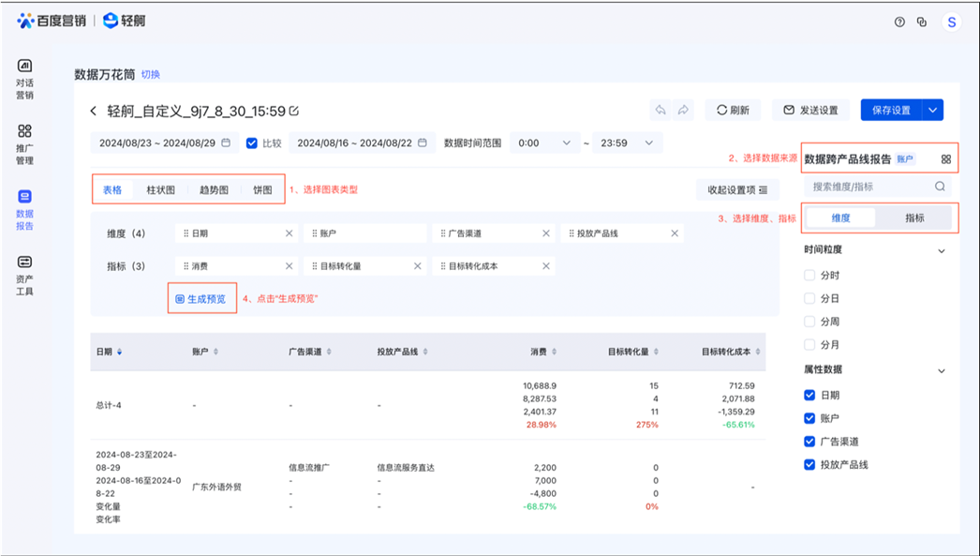The height and width of the screenshot is (556, 980).
Task: Select the 指标 tab in right panel
Action: [914, 218]
